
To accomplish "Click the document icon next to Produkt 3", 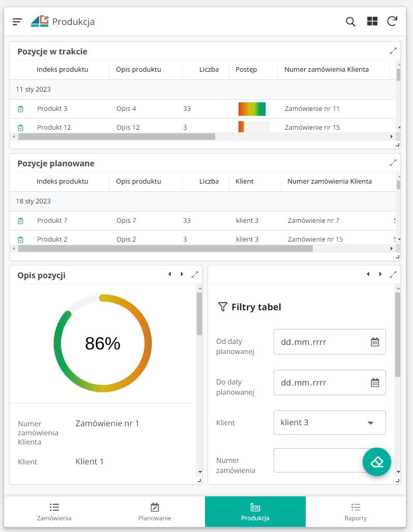I will tap(20, 108).
